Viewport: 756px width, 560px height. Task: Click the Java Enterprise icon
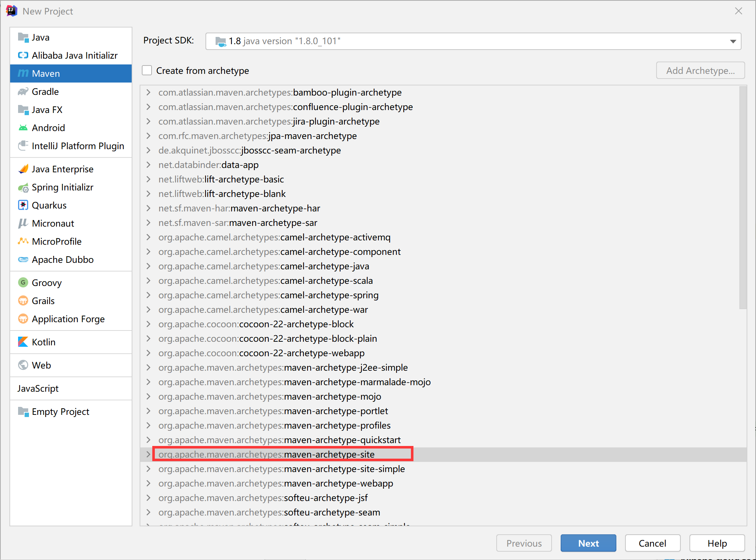tap(23, 169)
